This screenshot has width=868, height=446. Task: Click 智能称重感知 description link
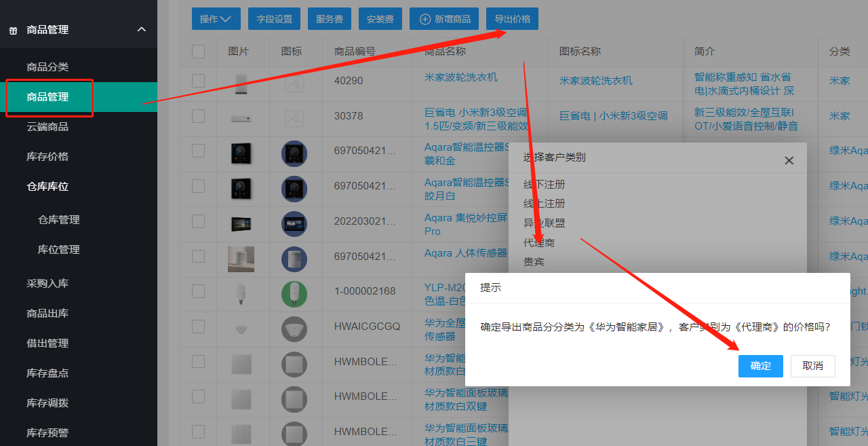pyautogui.click(x=744, y=83)
